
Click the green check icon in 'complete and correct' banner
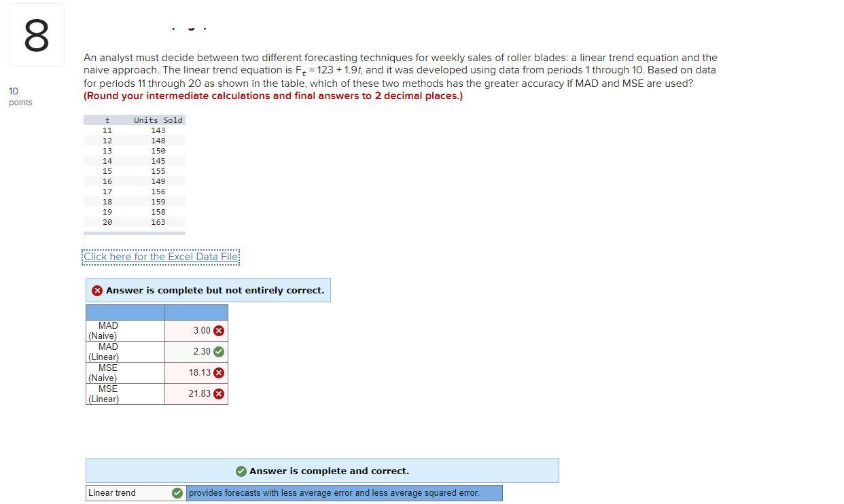point(241,471)
